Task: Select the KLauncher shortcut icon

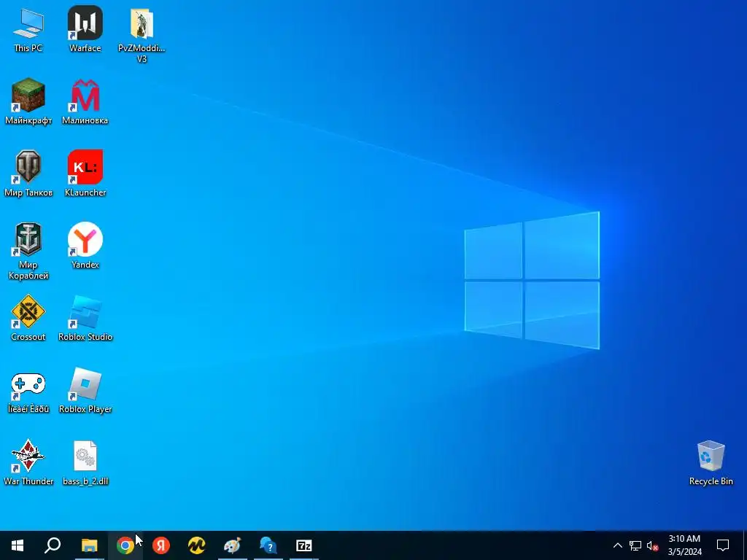Action: pyautogui.click(x=85, y=174)
